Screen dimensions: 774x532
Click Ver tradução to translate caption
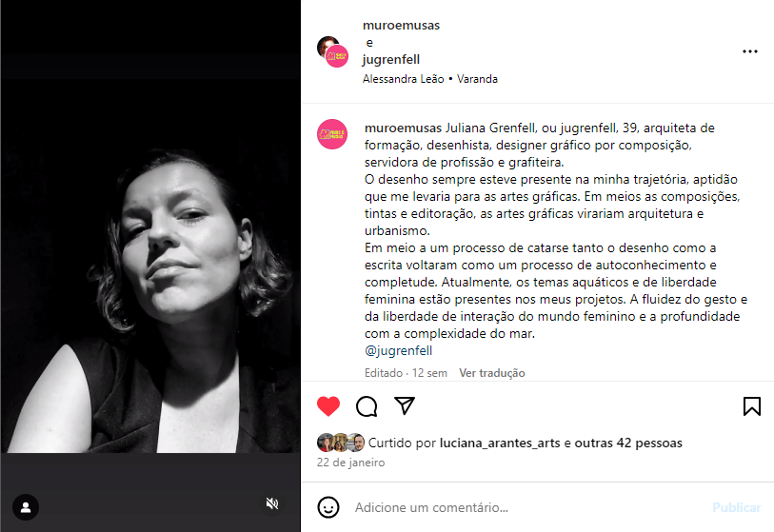coord(492,373)
